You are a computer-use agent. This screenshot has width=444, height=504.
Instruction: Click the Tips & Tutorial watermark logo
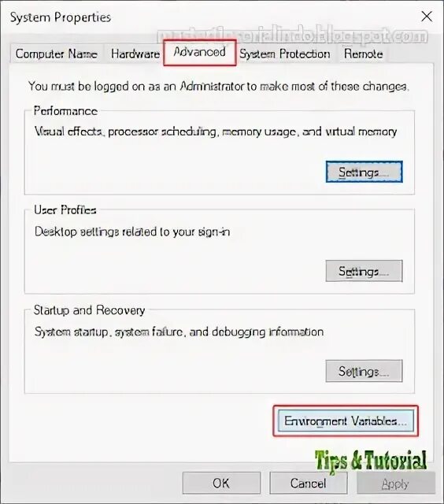point(371,461)
